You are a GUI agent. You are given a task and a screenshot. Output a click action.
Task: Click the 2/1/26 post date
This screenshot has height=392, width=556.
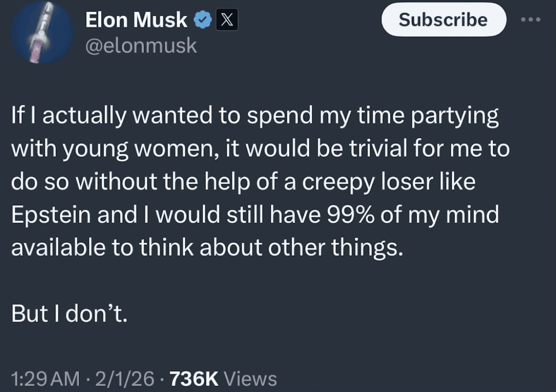pos(124,378)
